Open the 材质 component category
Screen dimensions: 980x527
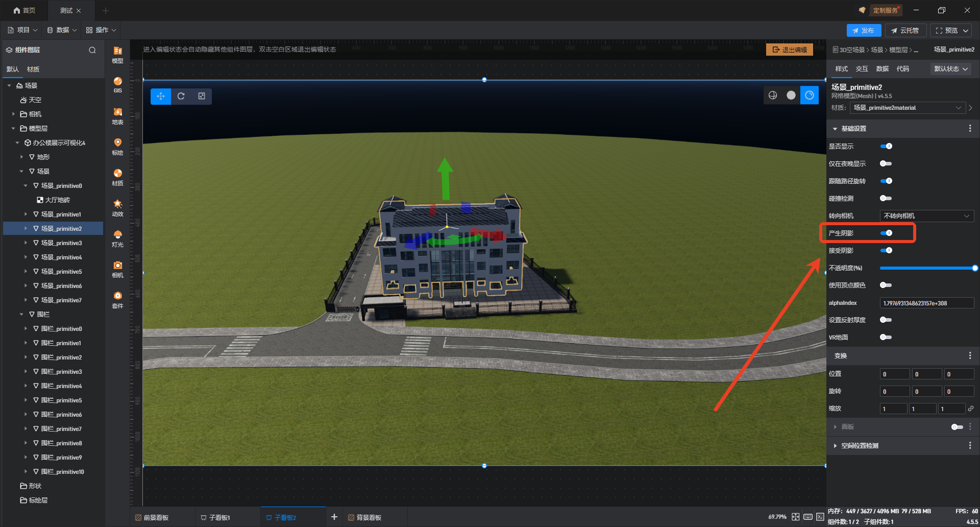[x=117, y=177]
